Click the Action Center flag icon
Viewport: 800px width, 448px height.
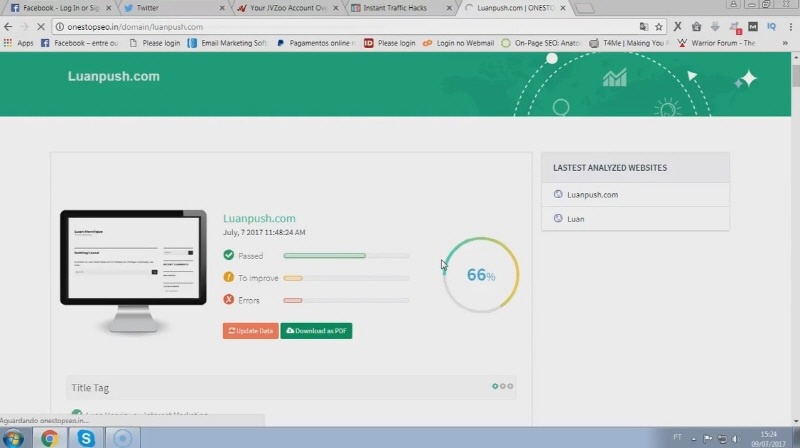click(x=708, y=438)
